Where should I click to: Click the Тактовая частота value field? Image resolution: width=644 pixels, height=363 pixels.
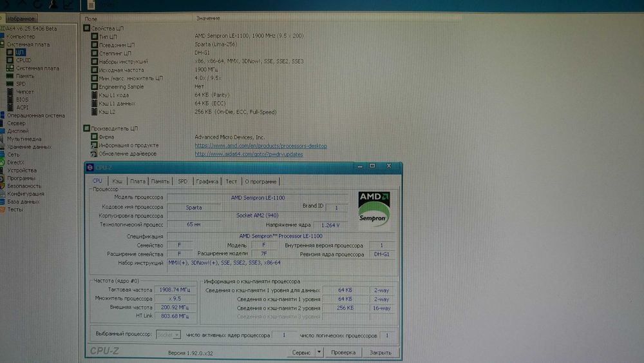175,290
